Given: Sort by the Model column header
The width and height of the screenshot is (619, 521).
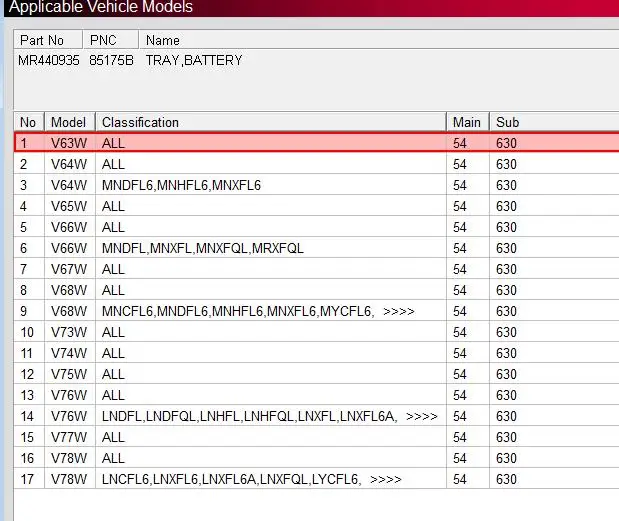Looking at the screenshot, I should pyautogui.click(x=70, y=122).
